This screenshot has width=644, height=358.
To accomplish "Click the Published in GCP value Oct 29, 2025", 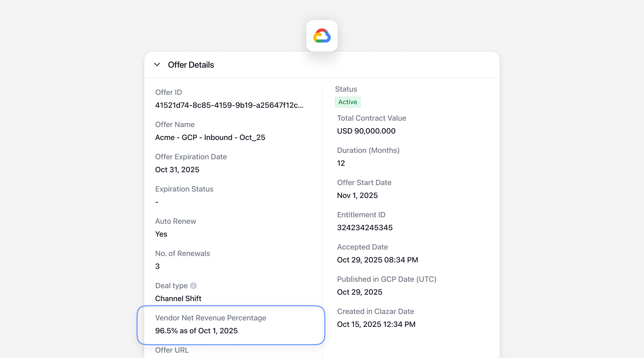I will (x=360, y=292).
